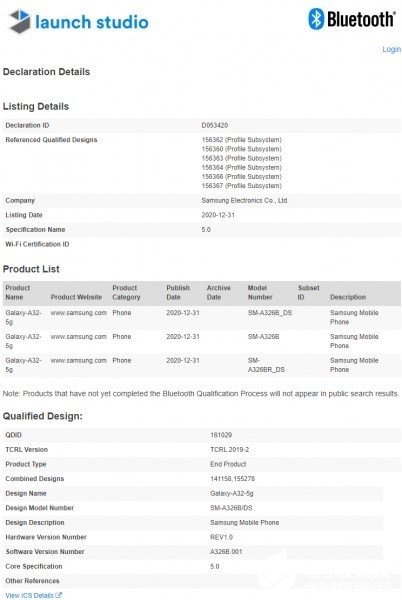
Task: Select referenced design 156362 Profile Subsystem
Action: (x=241, y=140)
